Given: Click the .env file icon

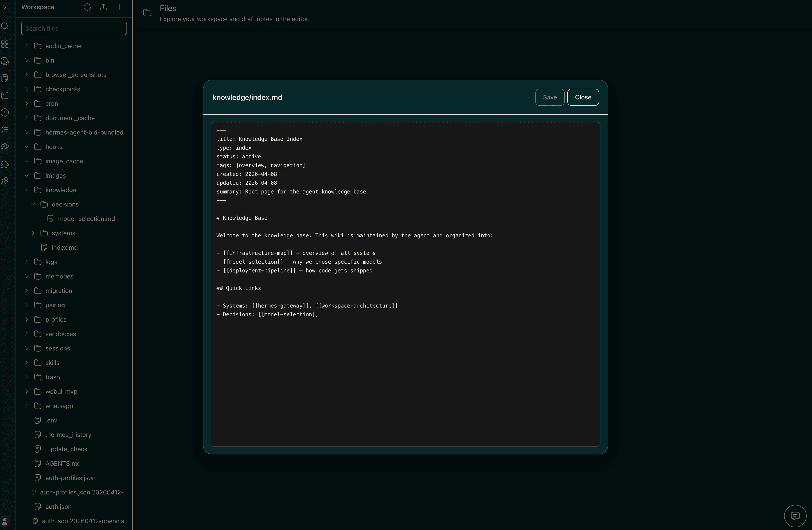Looking at the screenshot, I should 38,420.
